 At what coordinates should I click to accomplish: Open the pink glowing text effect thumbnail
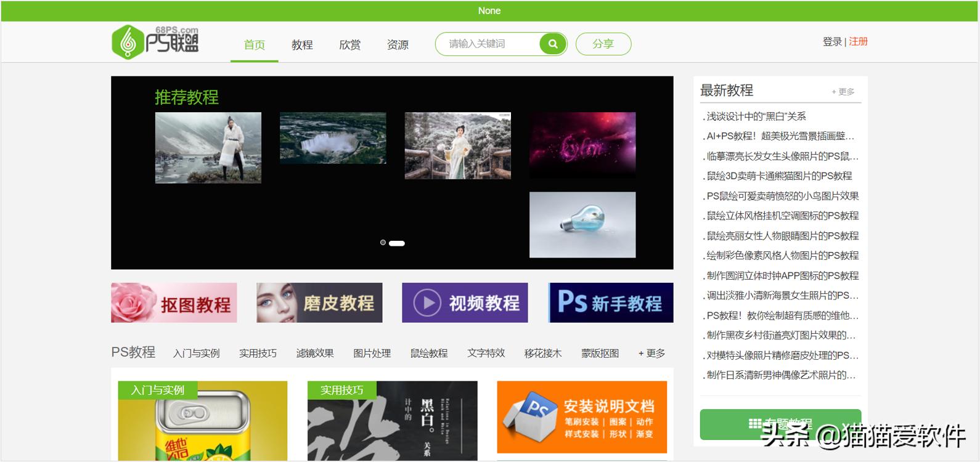pyautogui.click(x=582, y=145)
